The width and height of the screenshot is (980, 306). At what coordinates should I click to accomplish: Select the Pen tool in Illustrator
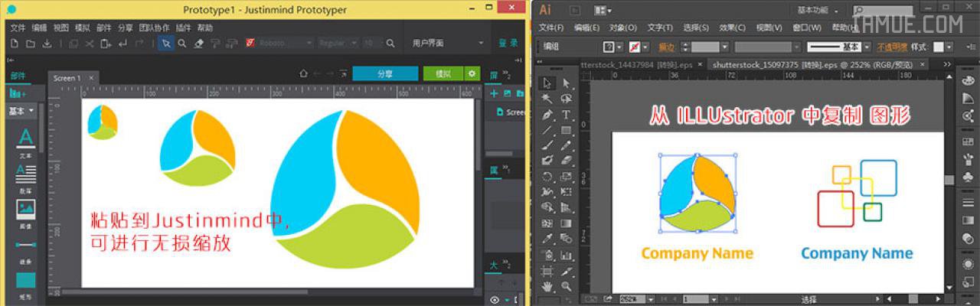coord(547,115)
